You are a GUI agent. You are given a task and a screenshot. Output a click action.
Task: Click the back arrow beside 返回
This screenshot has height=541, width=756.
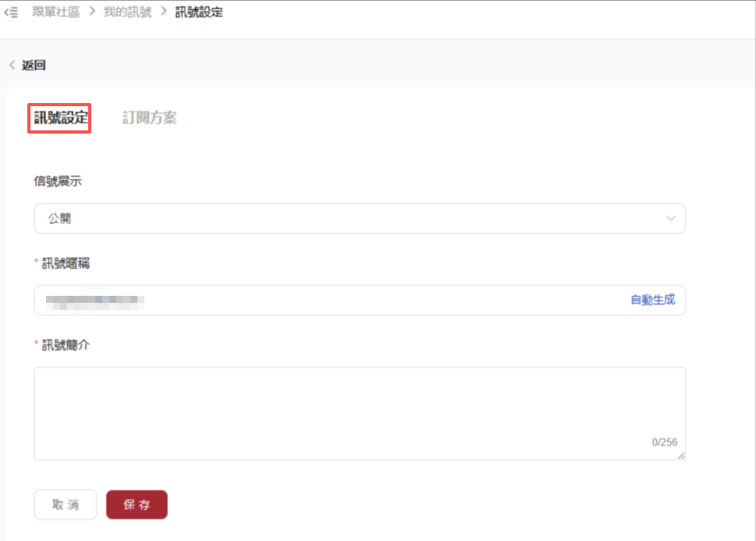12,65
